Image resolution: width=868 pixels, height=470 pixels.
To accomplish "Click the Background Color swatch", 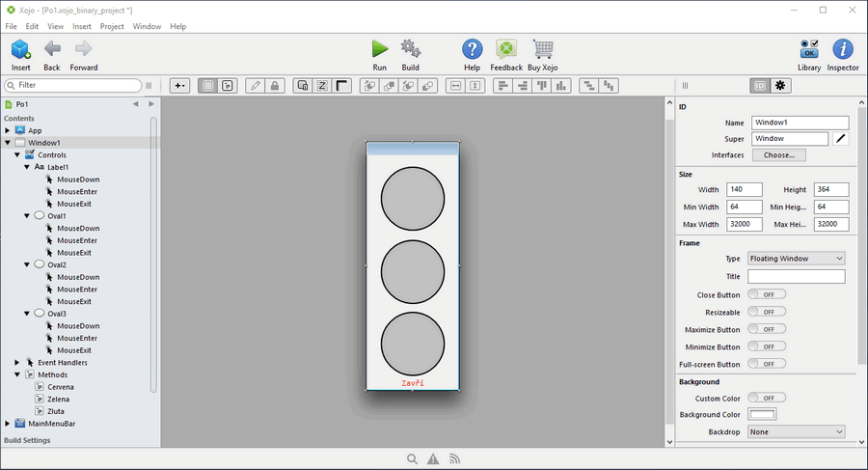I will (x=762, y=415).
